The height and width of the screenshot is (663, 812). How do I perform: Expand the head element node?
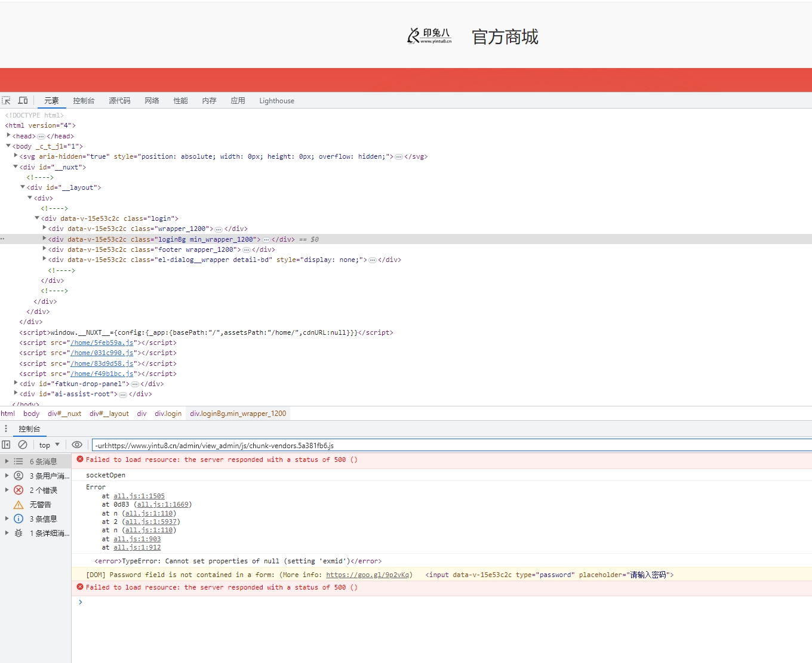tap(8, 135)
